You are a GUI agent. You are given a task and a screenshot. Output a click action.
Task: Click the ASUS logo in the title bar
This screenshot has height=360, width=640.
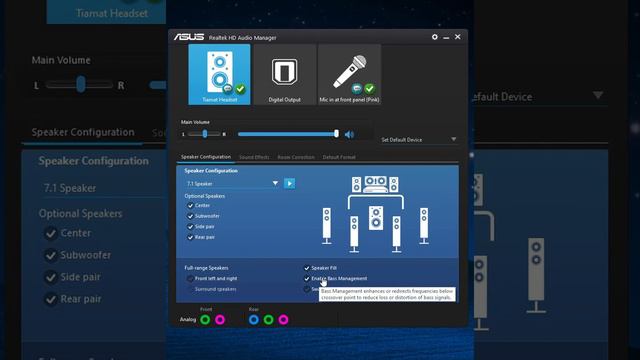click(189, 37)
